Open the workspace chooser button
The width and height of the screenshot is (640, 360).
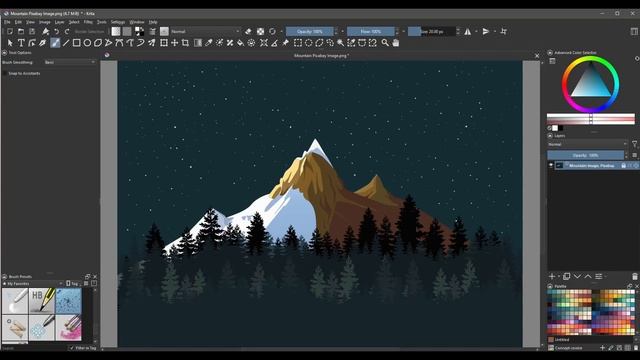click(634, 31)
